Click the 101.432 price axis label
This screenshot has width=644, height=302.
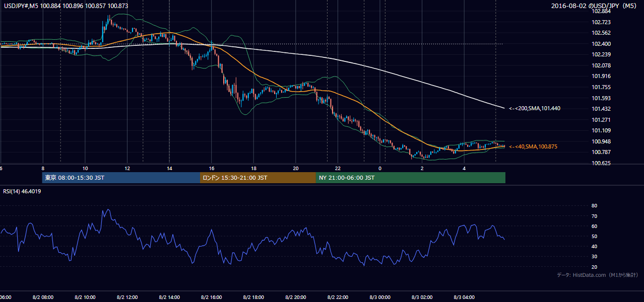coord(601,109)
